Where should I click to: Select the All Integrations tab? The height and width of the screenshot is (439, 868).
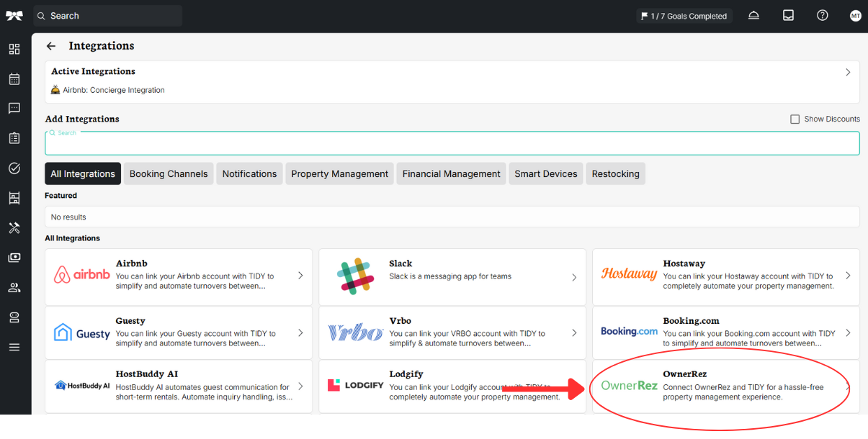click(x=83, y=173)
